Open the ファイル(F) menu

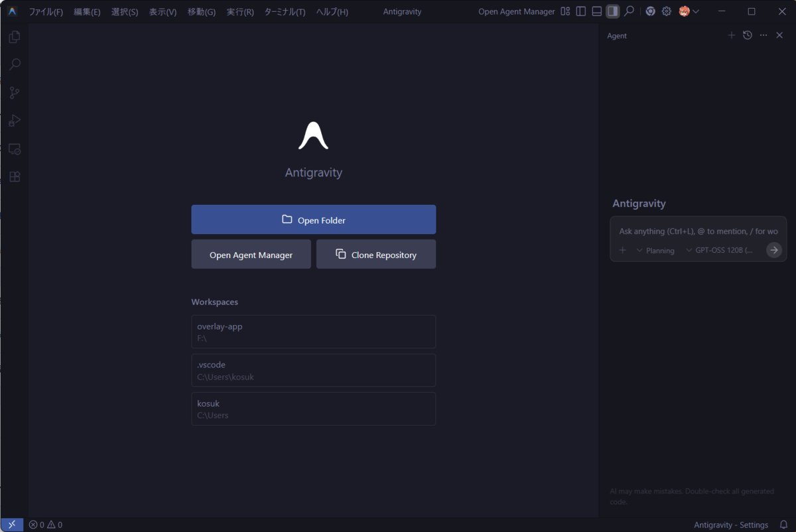[46, 12]
